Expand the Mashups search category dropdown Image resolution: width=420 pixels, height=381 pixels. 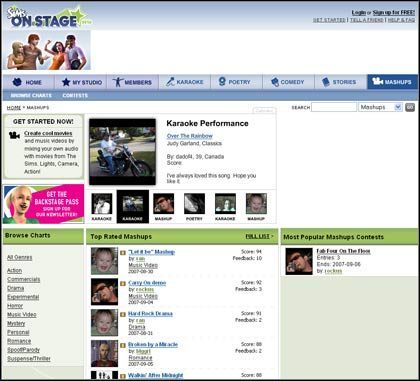[x=380, y=107]
